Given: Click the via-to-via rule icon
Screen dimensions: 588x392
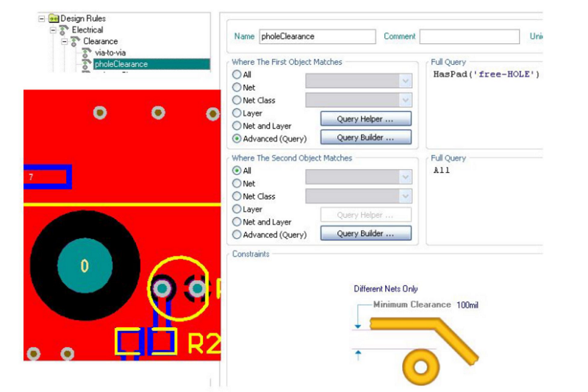Looking at the screenshot, I should [x=86, y=53].
